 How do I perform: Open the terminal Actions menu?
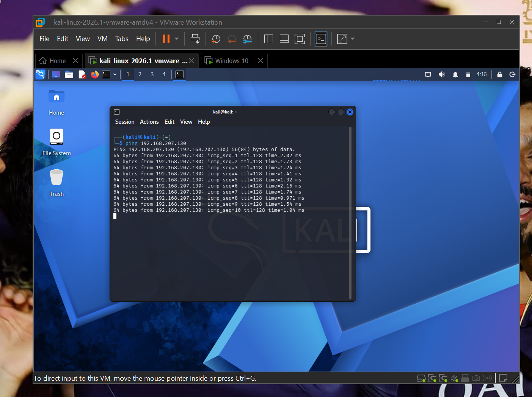(x=149, y=122)
